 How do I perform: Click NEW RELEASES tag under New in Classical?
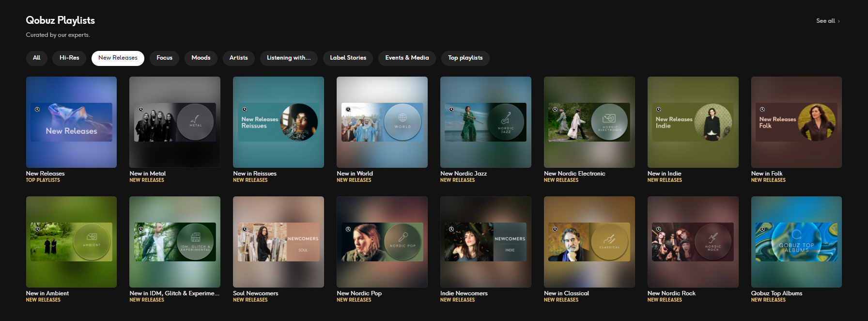pos(561,300)
